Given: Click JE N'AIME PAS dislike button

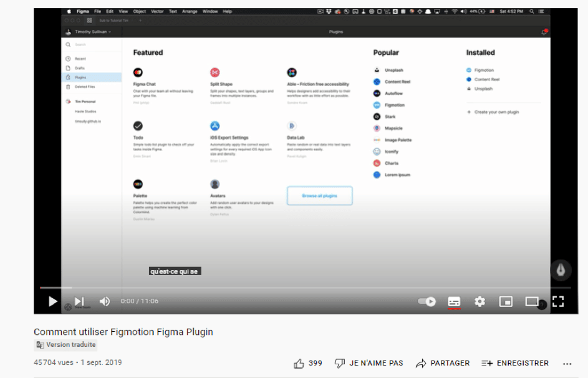Looking at the screenshot, I should click(369, 363).
